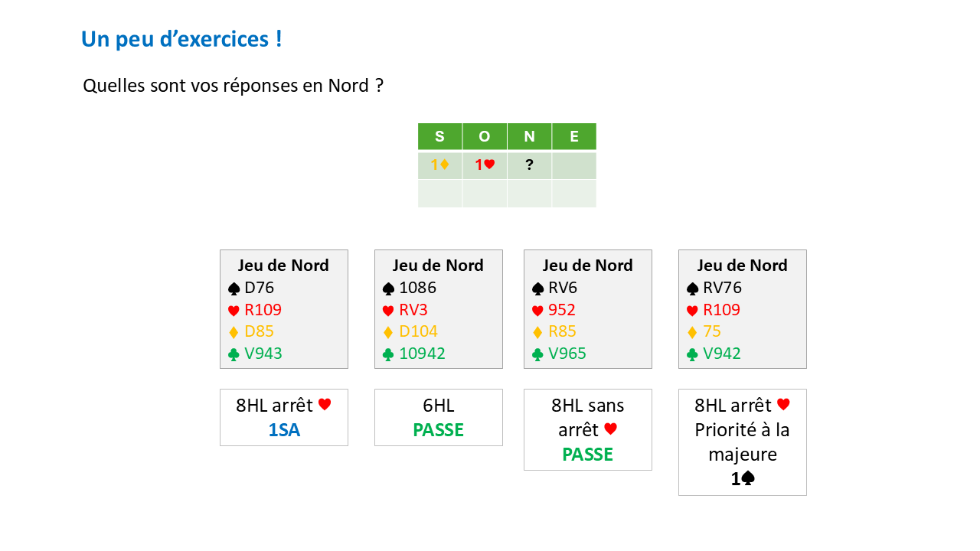Viewport: 980px width, 551px height.
Task: Click the club symbol beside V942
Action: point(693,354)
